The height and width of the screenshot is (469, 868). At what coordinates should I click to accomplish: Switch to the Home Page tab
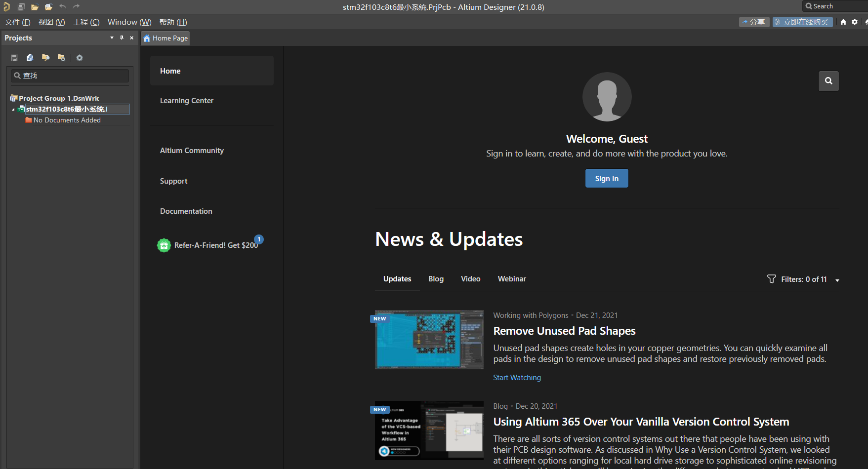point(165,38)
